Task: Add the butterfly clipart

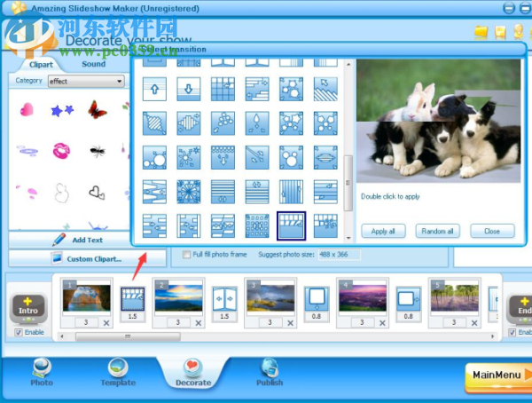Action: click(98, 109)
